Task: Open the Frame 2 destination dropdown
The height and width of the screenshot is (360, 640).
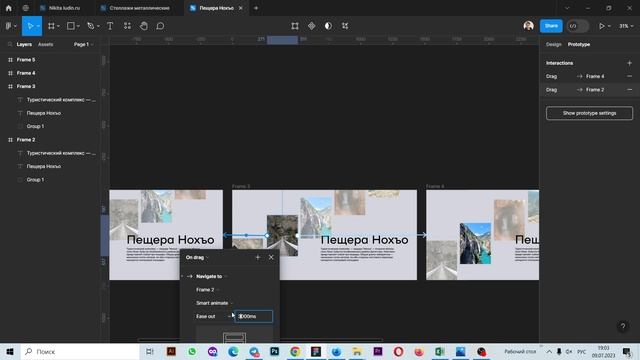Action: tap(207, 290)
